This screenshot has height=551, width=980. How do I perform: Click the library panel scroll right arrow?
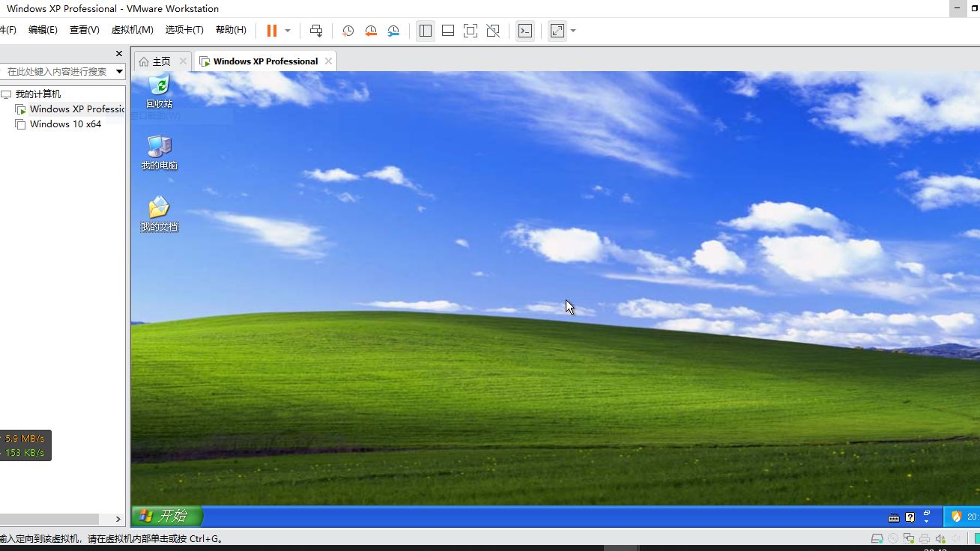[118, 519]
